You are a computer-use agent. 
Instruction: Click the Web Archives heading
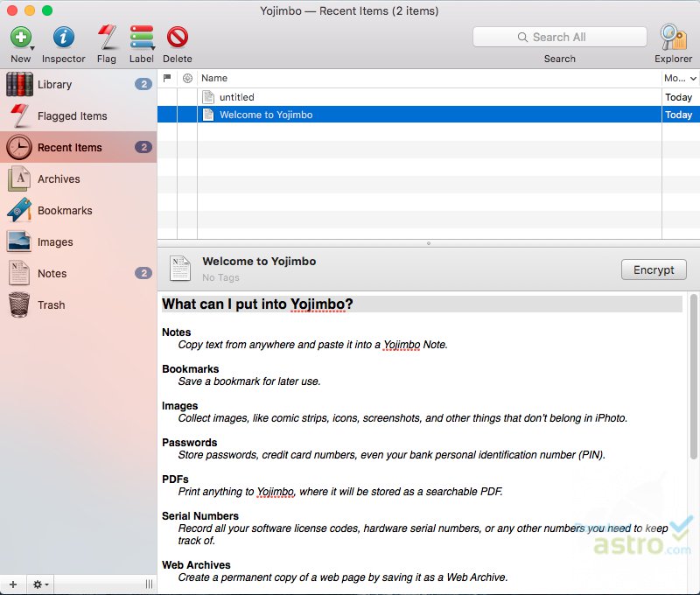(x=196, y=565)
